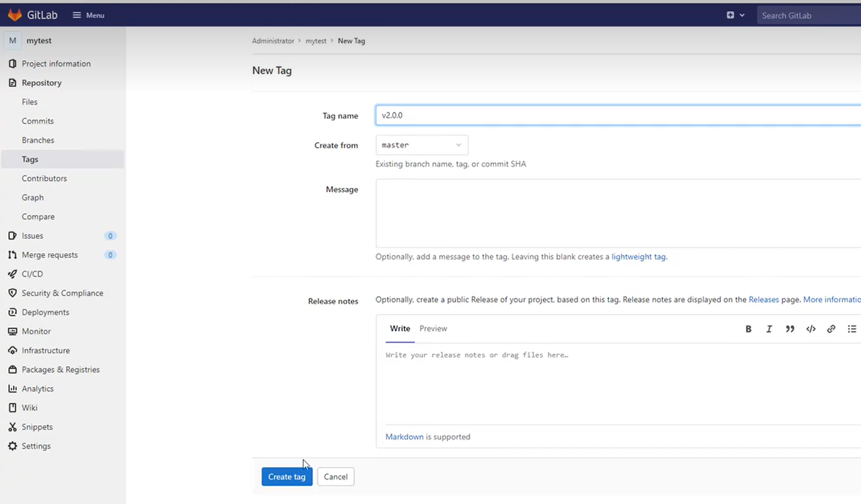Add a bullet list in release notes
The width and height of the screenshot is (861, 504).
coord(852,329)
